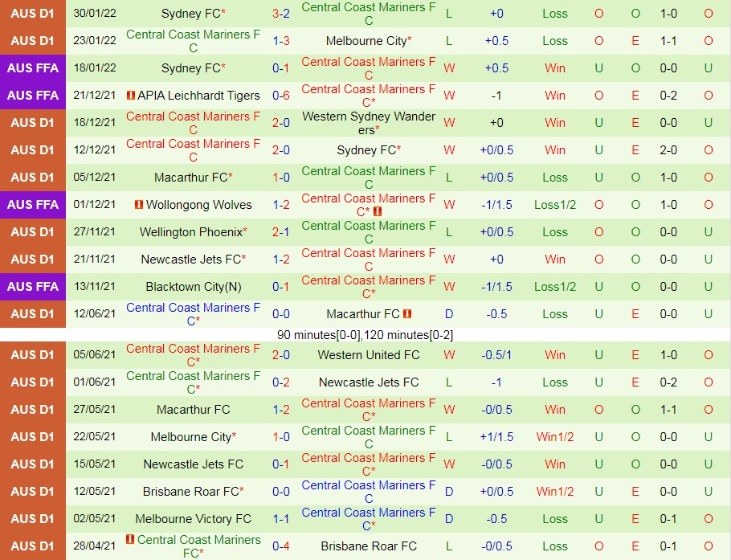Click red card icon after Central Coast Mariners on 01/12/21
Viewport: 731px width, 560px height.
[x=378, y=211]
